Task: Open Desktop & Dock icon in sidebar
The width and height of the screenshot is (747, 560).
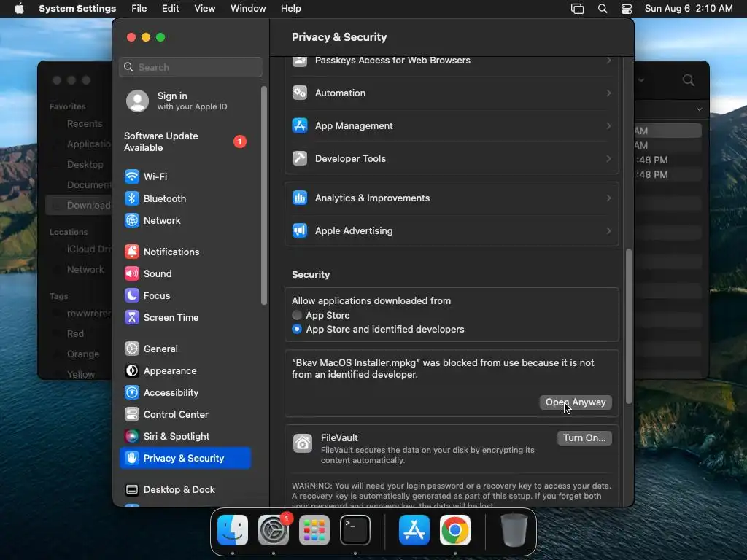Action: coord(132,490)
